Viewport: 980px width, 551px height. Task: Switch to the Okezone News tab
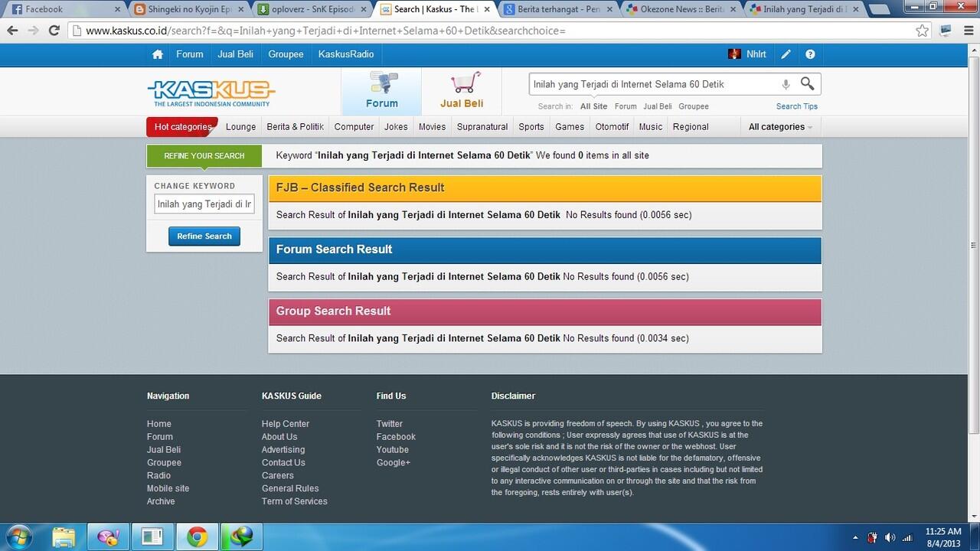(x=681, y=9)
